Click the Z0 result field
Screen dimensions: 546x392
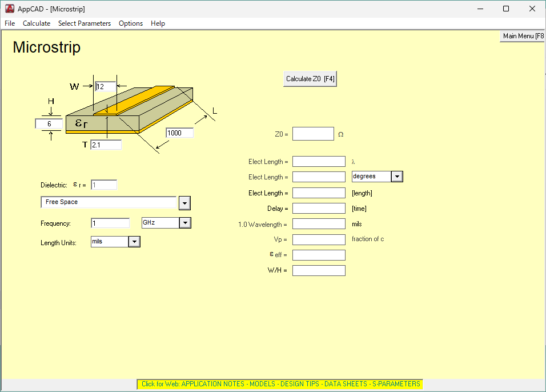click(x=313, y=134)
